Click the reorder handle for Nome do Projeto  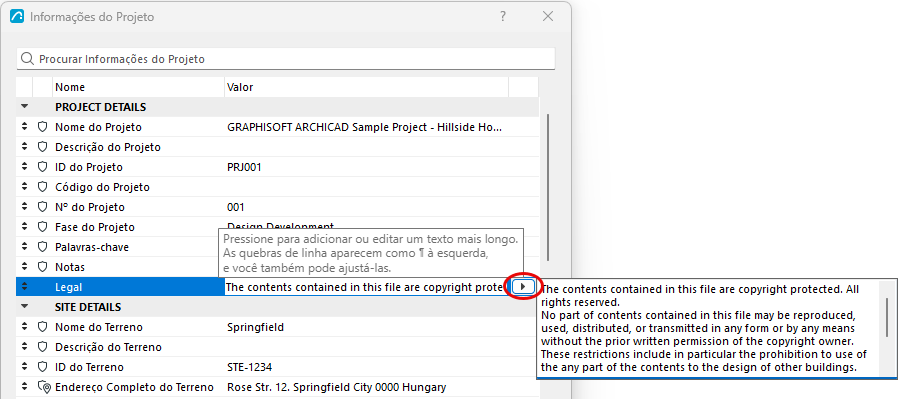pyautogui.click(x=24, y=127)
